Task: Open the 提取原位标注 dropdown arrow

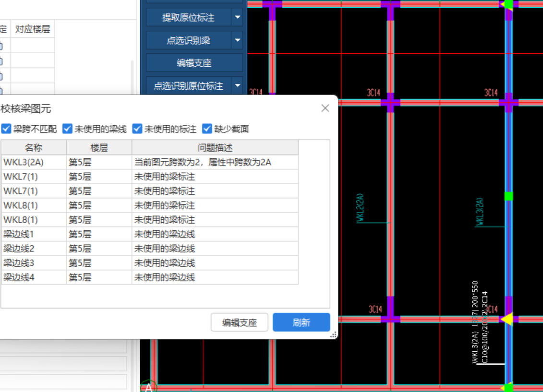Action: pos(237,17)
